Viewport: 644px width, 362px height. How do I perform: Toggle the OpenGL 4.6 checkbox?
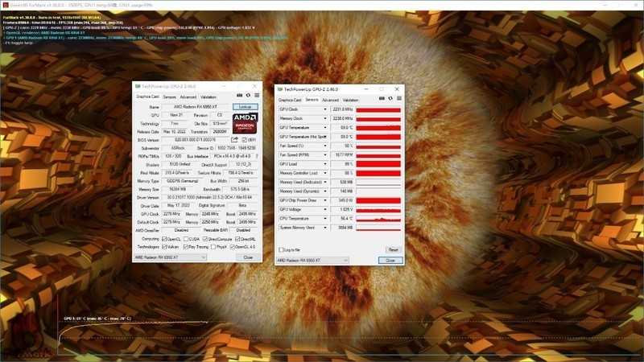[x=232, y=247]
